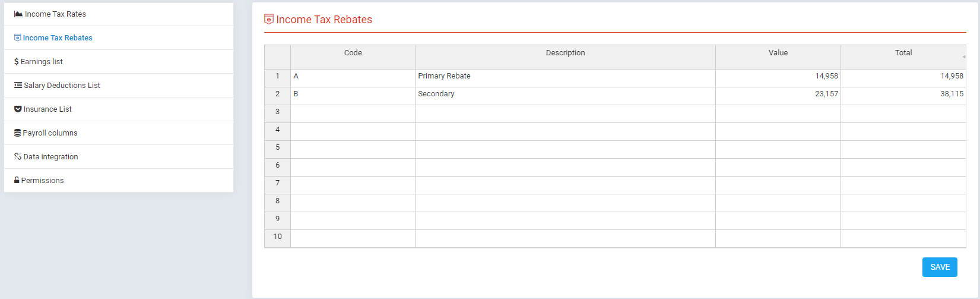Click the database icon beside Payroll columns
This screenshot has height=299, width=980.
[18, 133]
